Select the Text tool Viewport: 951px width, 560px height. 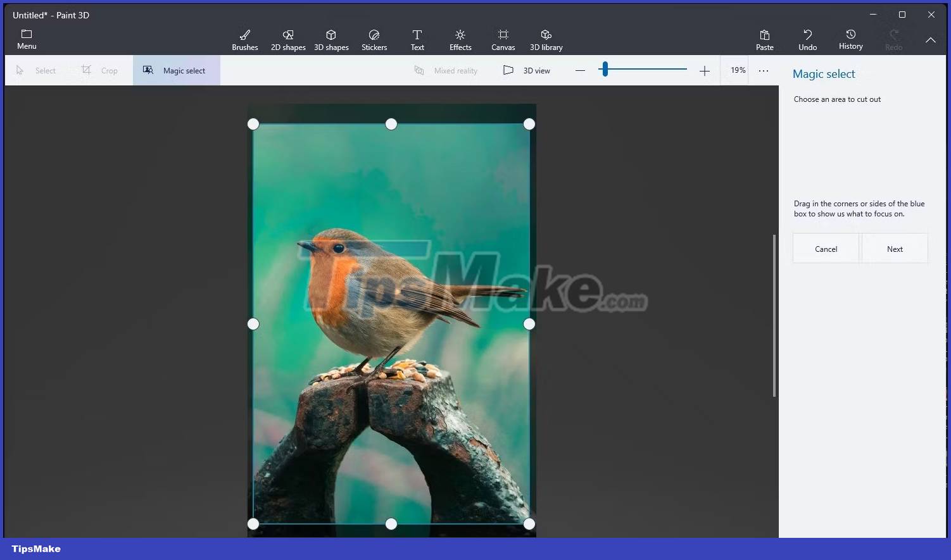coord(417,38)
